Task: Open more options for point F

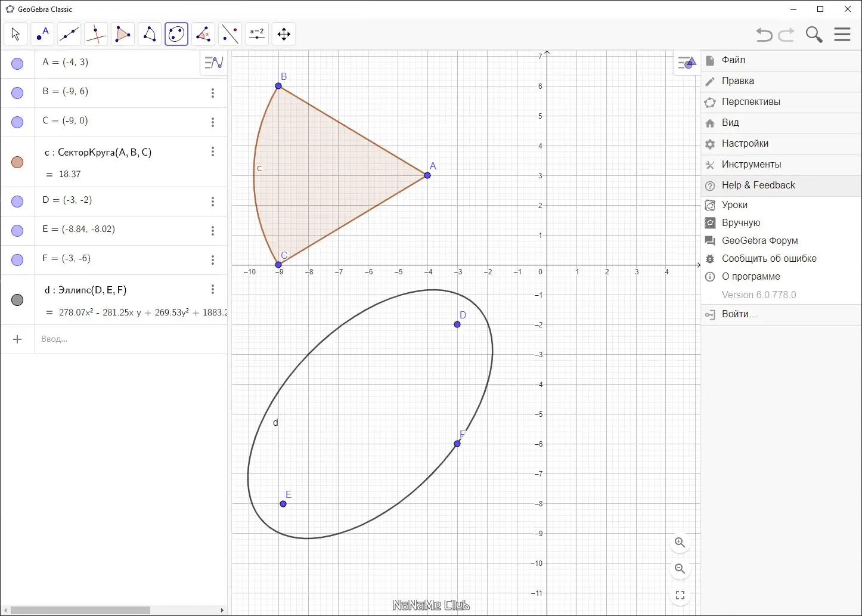Action: 213,260
